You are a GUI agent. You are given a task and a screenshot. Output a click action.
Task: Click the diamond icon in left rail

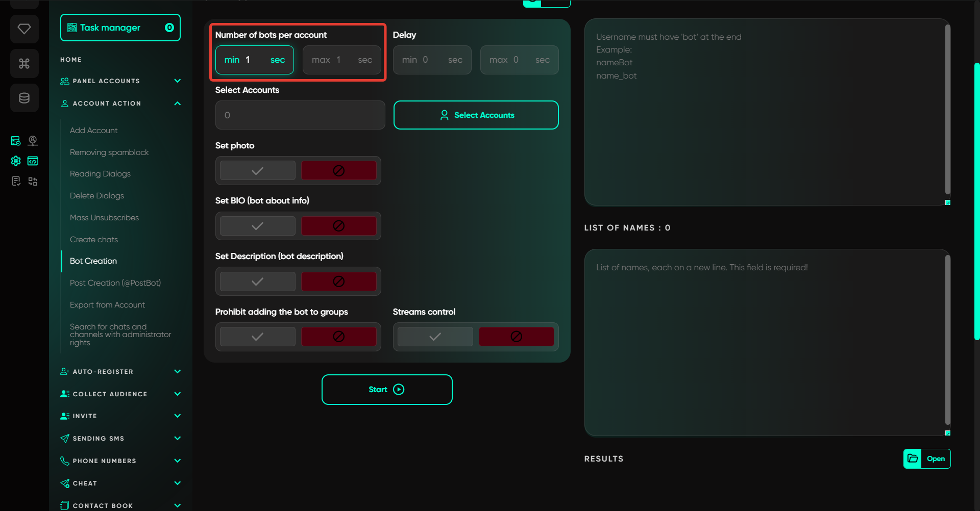coord(24,29)
